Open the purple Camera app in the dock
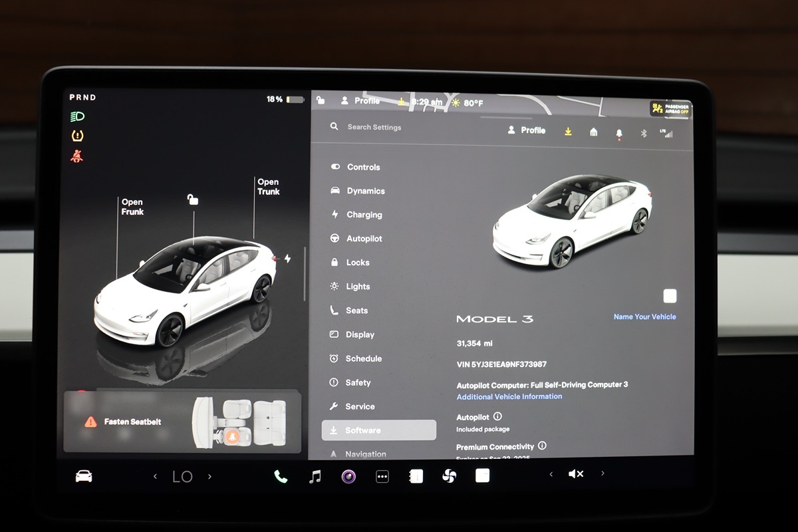 (348, 476)
